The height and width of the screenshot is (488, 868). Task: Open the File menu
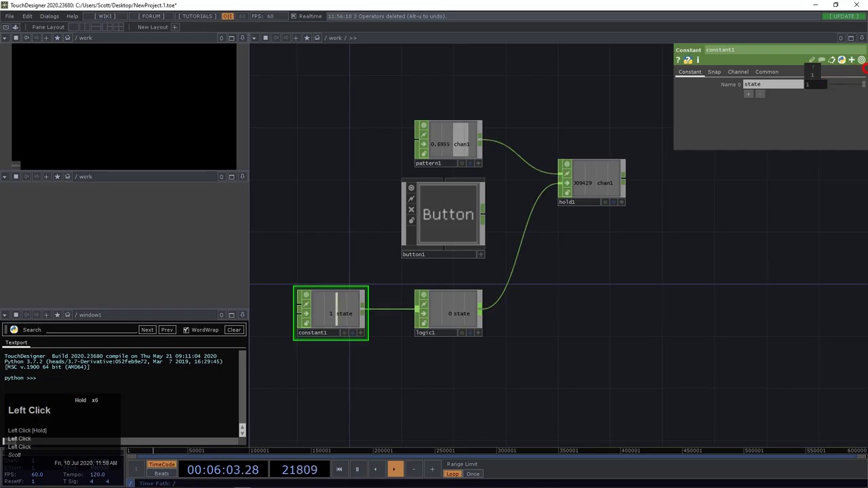click(x=9, y=16)
